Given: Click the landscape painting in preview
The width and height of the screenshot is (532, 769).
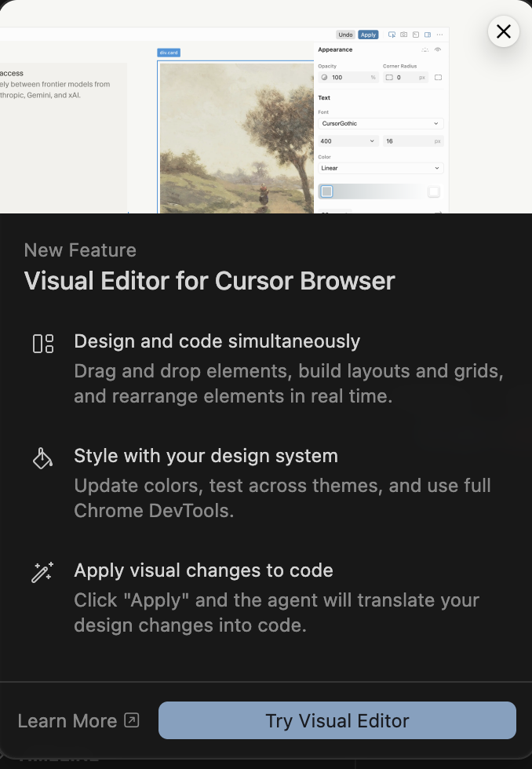Looking at the screenshot, I should (237, 138).
